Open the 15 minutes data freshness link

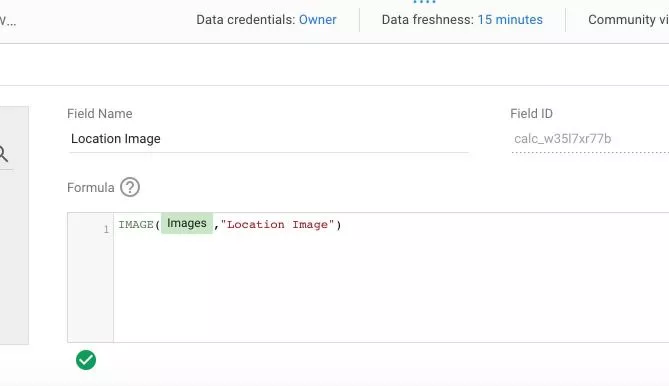510,20
